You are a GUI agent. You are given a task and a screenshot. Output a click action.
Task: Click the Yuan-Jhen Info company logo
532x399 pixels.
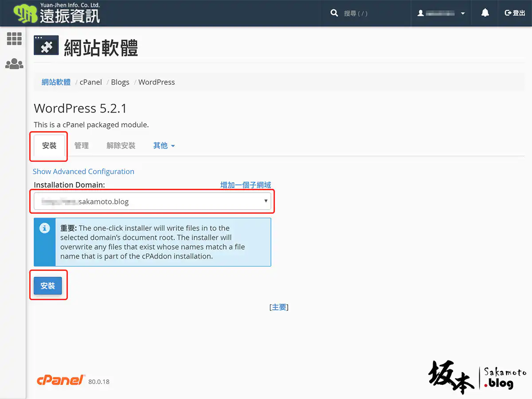pos(57,13)
